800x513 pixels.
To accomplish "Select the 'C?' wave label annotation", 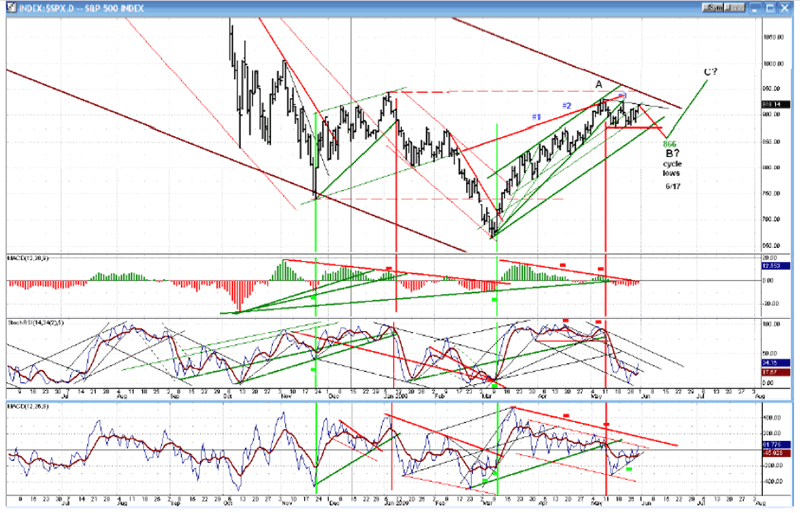I will [710, 72].
